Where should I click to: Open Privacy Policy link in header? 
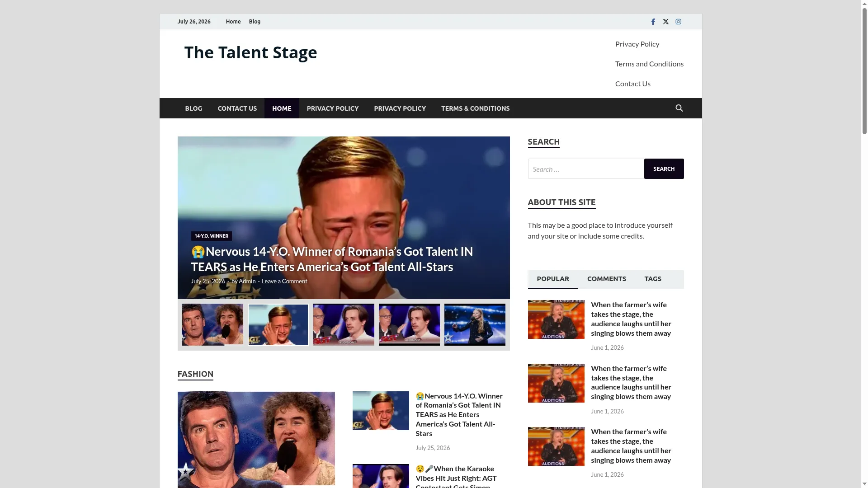click(637, 44)
